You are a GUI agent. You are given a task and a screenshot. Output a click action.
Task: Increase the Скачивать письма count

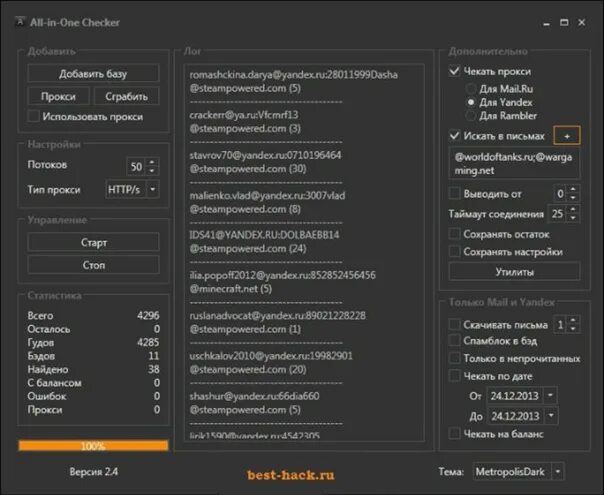pos(573,320)
